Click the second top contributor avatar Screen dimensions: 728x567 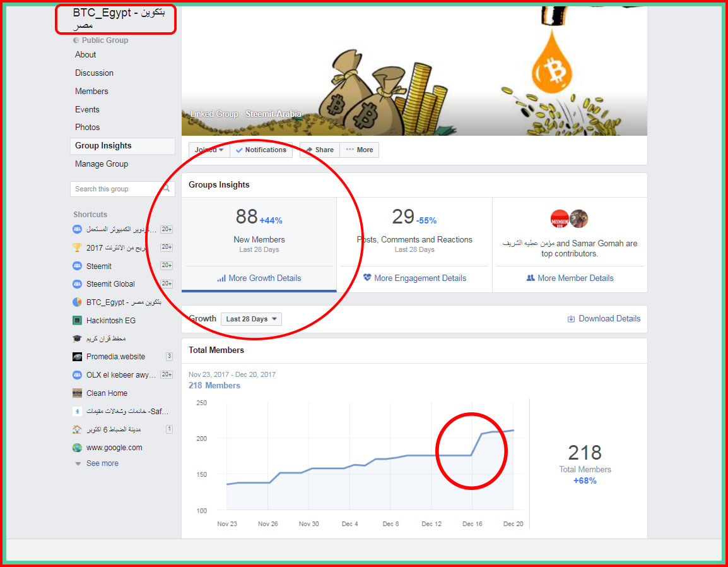pyautogui.click(x=579, y=218)
